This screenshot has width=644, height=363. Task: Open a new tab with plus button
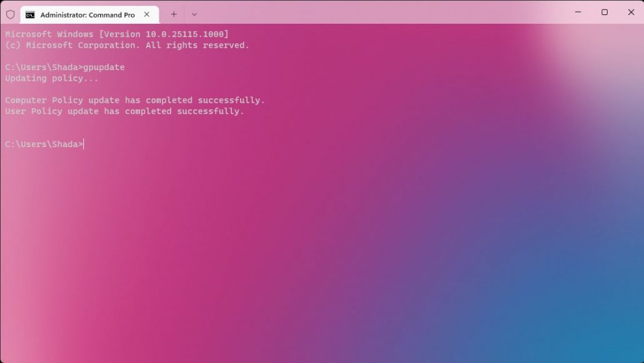point(174,14)
